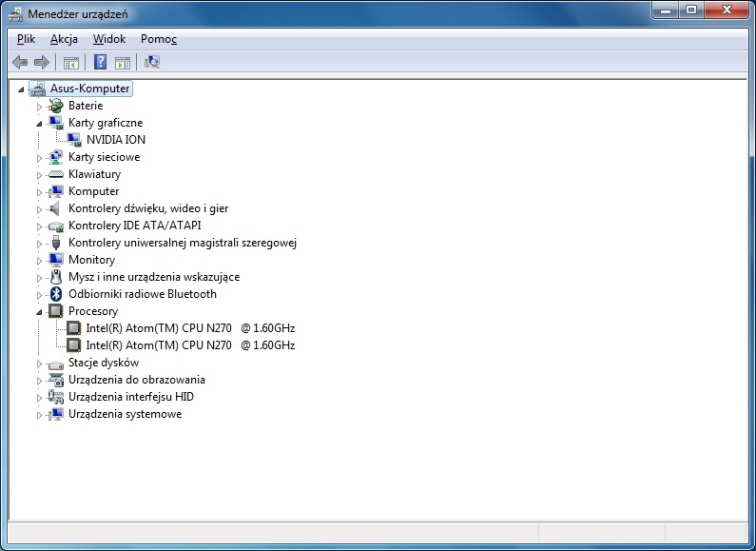Click the Bluetooth icon
The image size is (756, 551).
pyautogui.click(x=56, y=294)
